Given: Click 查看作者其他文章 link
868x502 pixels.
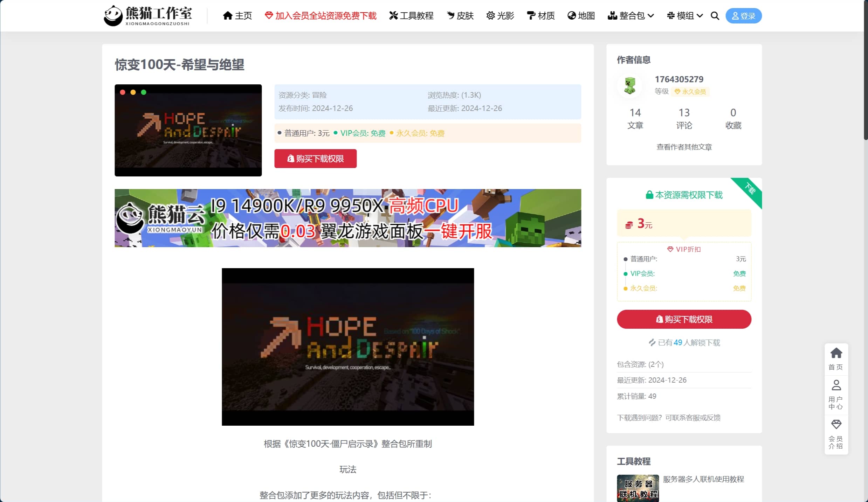Looking at the screenshot, I should tap(684, 147).
